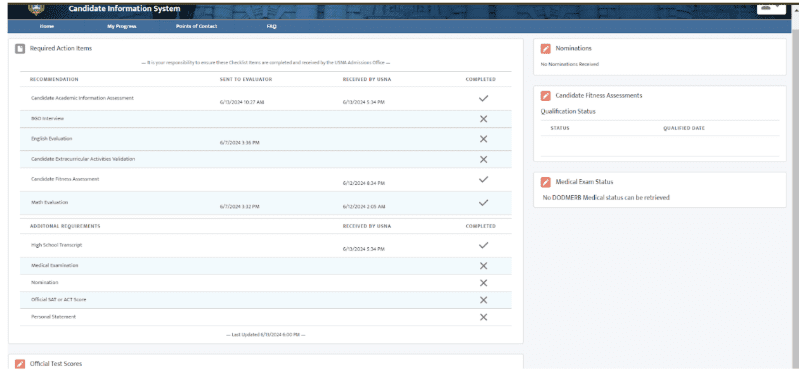Open the user dropdown in top right corner
The width and height of the screenshot is (801, 371).
click(771, 8)
